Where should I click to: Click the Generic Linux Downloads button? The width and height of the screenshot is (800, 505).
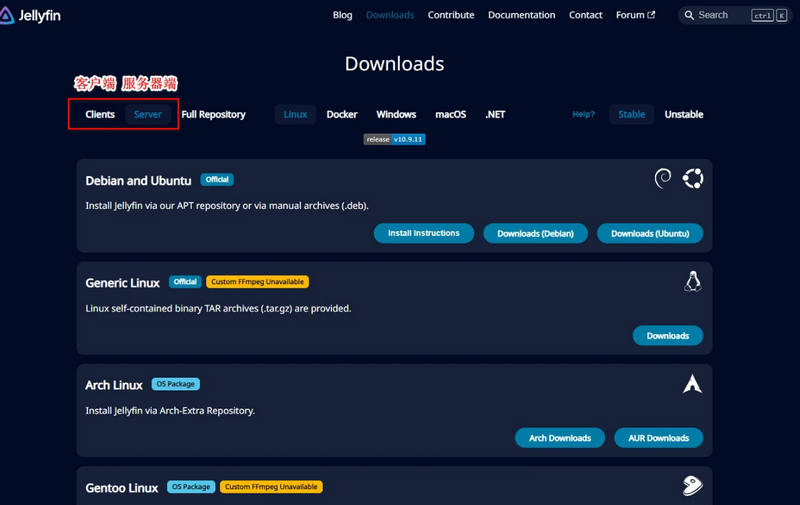click(668, 336)
